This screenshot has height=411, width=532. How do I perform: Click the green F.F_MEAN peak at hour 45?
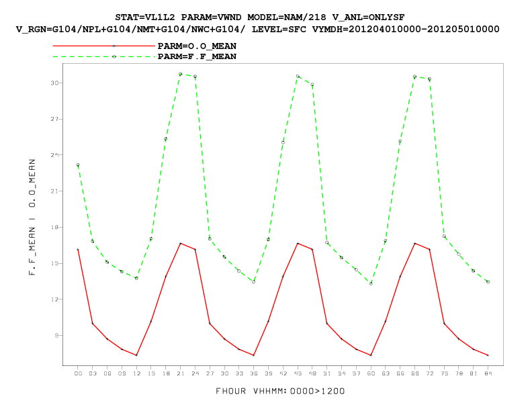(x=298, y=77)
